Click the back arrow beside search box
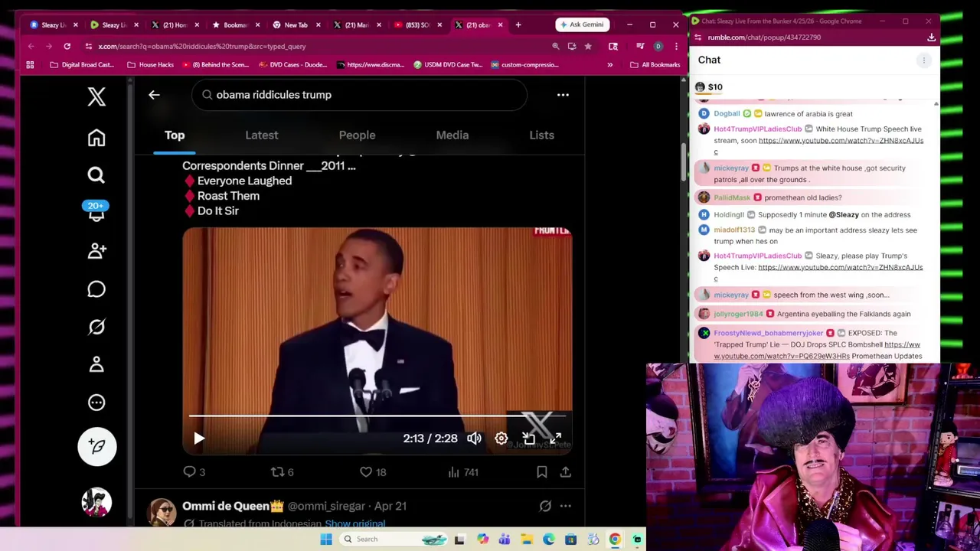This screenshot has height=551, width=980. coord(154,95)
